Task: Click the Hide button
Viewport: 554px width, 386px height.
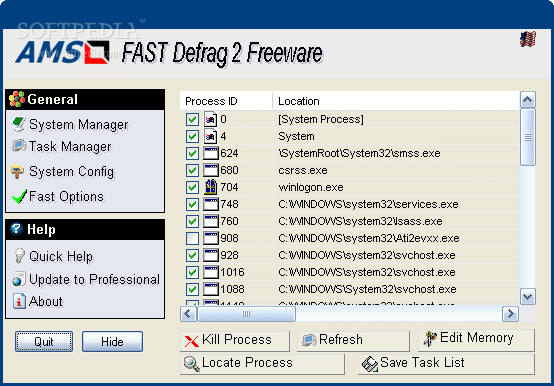Action: click(x=112, y=342)
